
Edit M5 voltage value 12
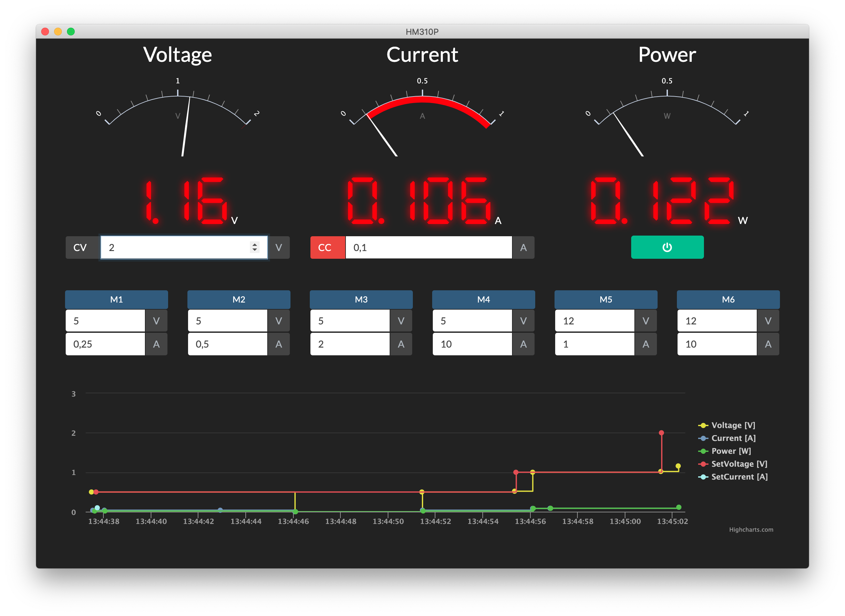coord(595,321)
